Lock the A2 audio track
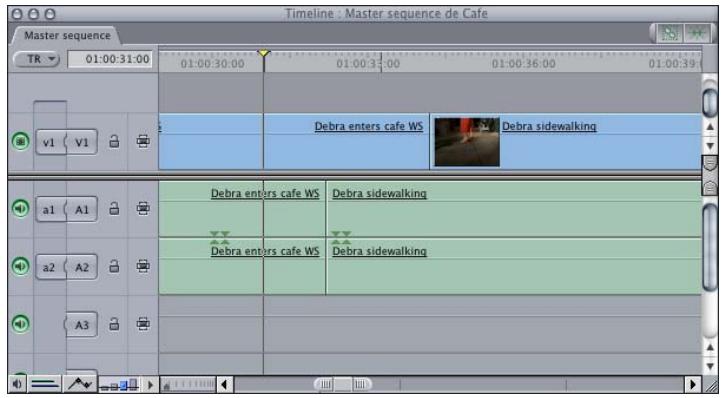This screenshot has width=723, height=398. (x=114, y=266)
